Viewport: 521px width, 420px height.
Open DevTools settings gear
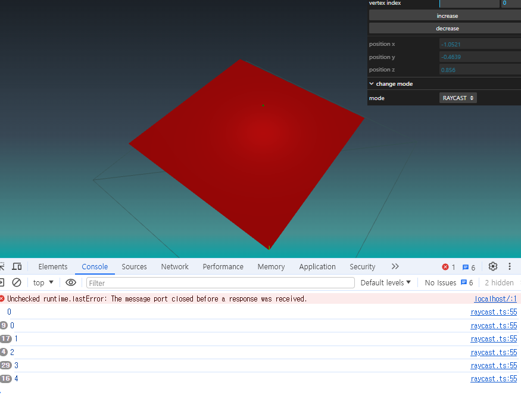(493, 266)
